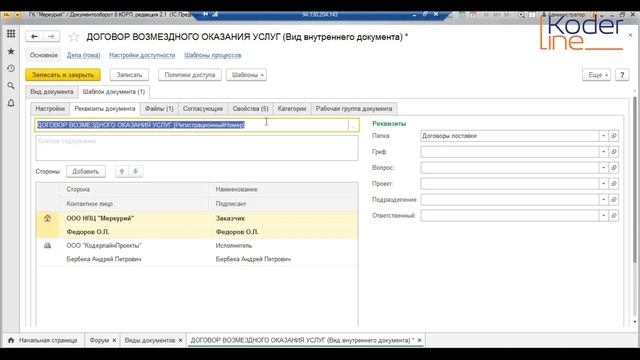Screen dimensions: 640x360
Task: Switch to Форум bottom tab
Action: [x=99, y=340]
